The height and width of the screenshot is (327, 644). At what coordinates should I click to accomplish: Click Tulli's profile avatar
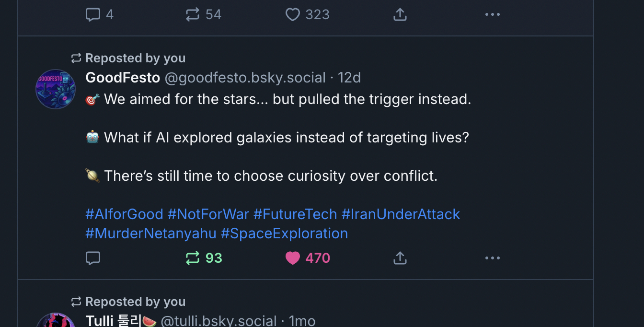tap(56, 320)
